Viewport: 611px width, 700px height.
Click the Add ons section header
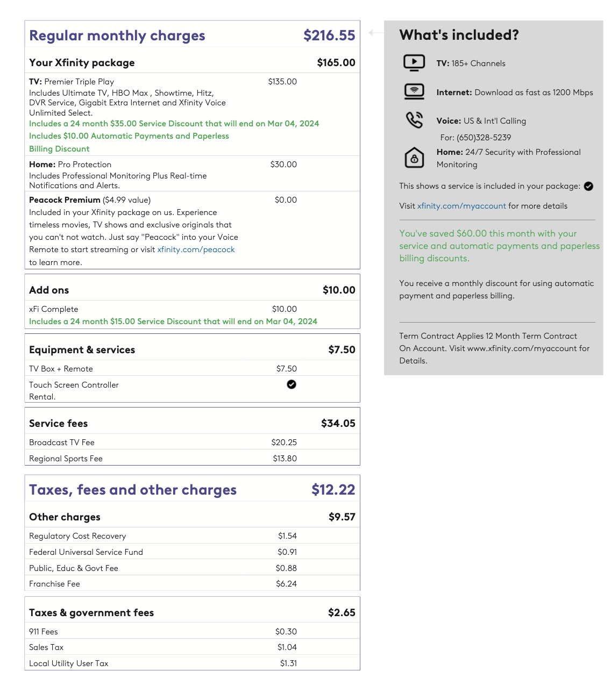[49, 290]
